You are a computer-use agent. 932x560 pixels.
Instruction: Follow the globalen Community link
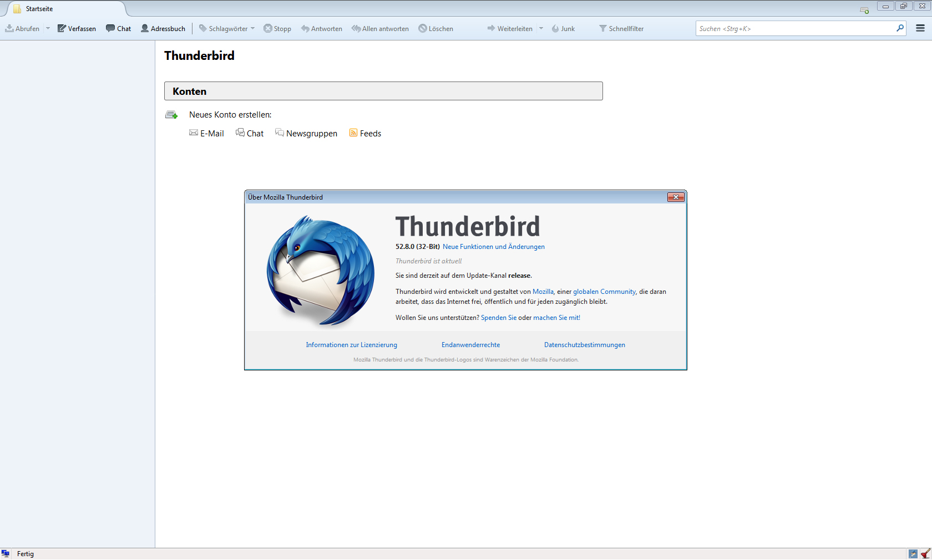coord(604,292)
